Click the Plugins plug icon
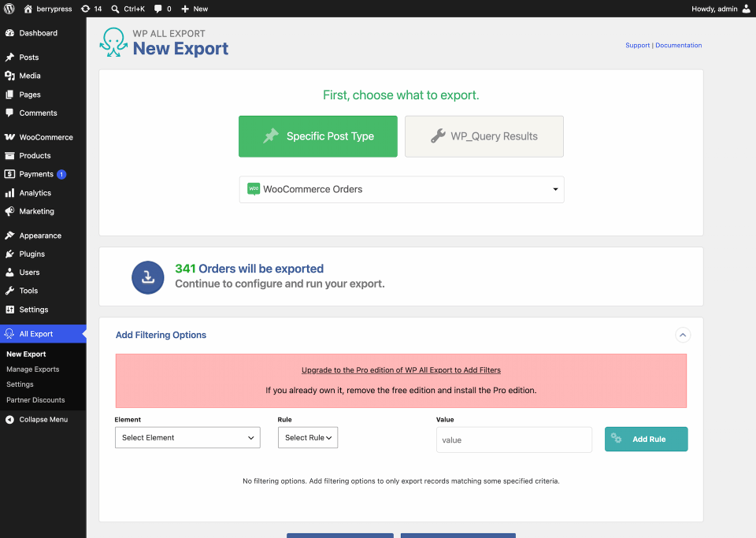This screenshot has height=538, width=756. [9, 254]
